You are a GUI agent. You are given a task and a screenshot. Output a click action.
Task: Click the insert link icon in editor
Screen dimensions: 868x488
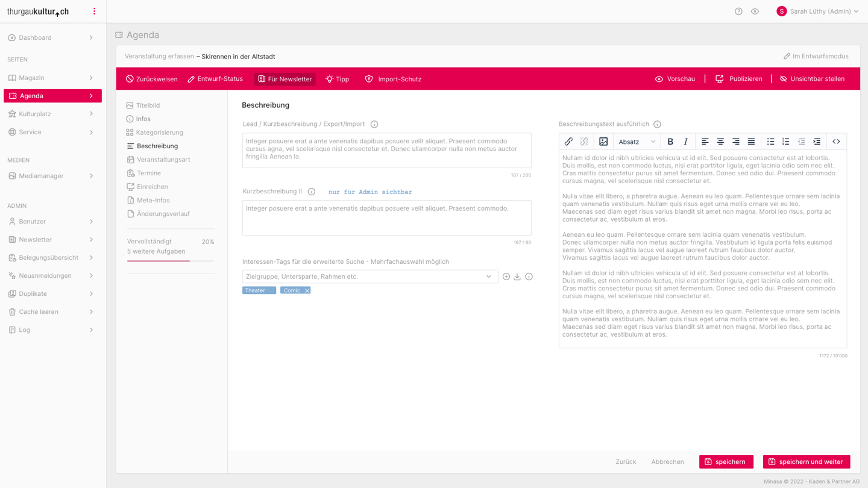click(568, 142)
